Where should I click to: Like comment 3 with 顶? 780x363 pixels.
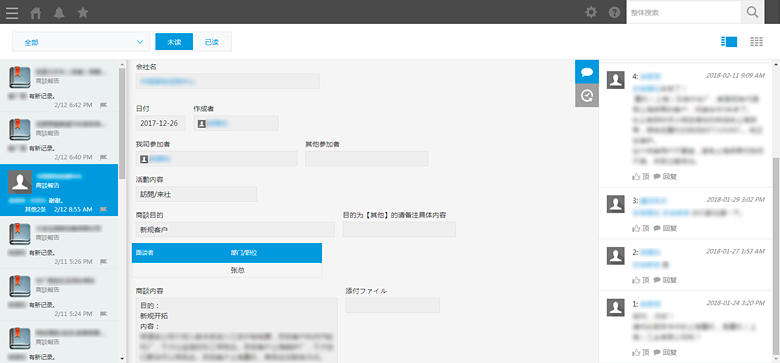click(641, 228)
